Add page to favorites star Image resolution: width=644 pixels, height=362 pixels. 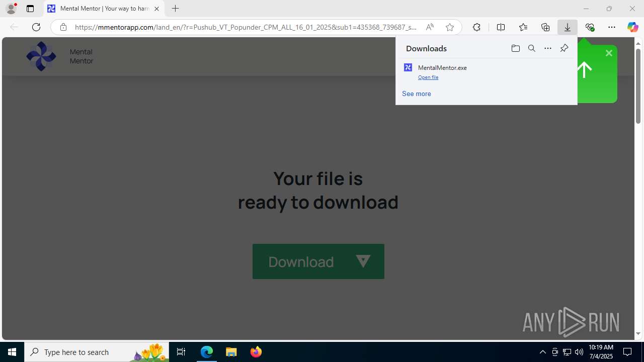[x=450, y=27]
